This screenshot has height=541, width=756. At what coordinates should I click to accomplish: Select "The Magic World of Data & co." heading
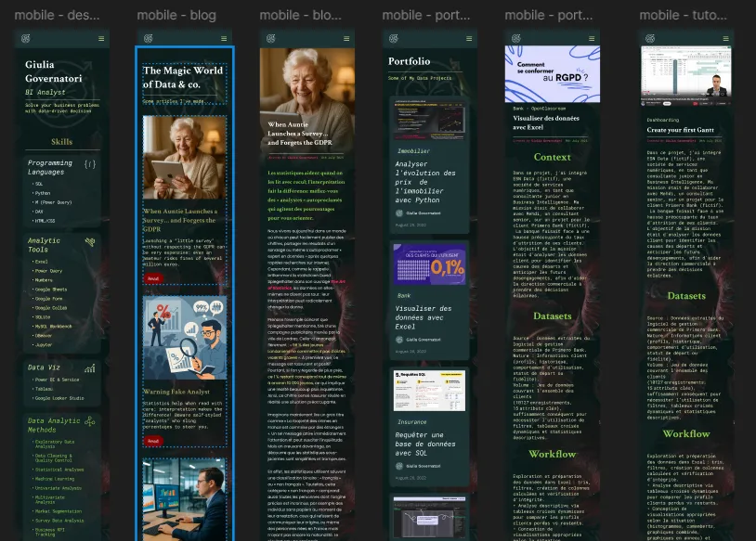pyautogui.click(x=183, y=77)
